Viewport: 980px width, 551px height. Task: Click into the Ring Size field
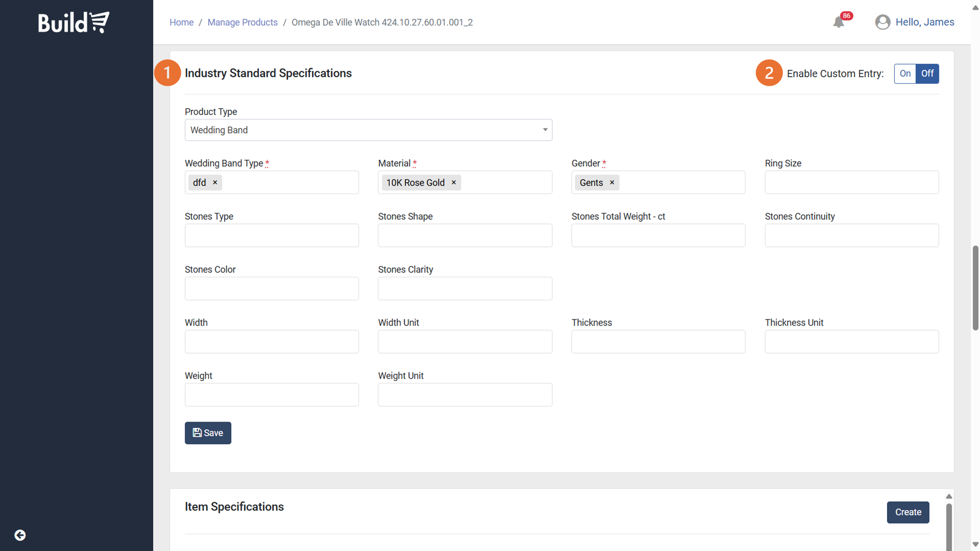tap(851, 183)
